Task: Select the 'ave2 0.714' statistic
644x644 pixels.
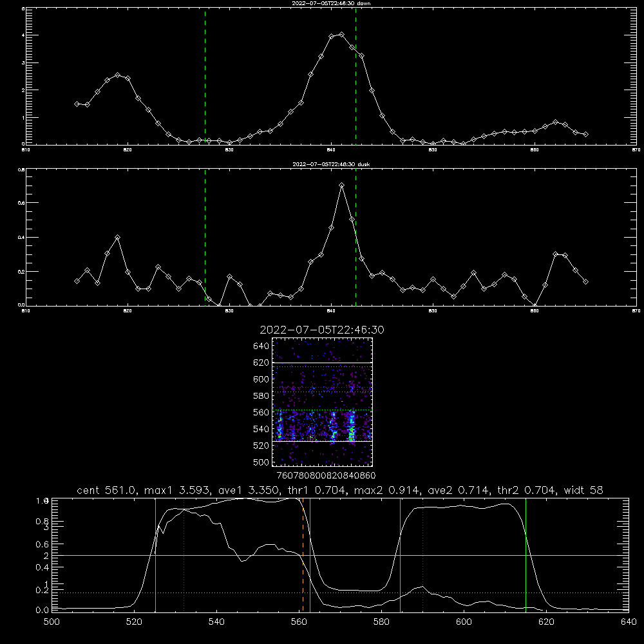Action: 459,490
